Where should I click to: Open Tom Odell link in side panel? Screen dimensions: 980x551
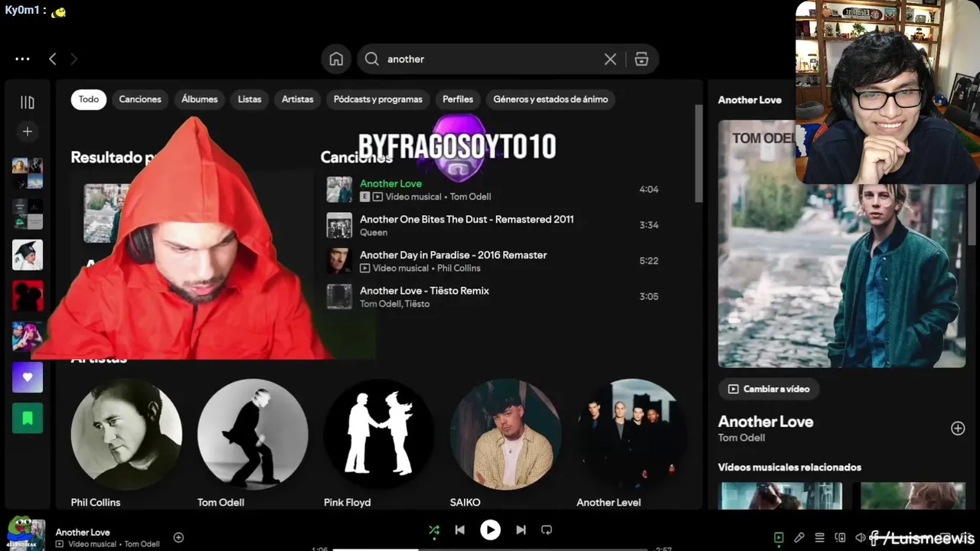point(741,438)
